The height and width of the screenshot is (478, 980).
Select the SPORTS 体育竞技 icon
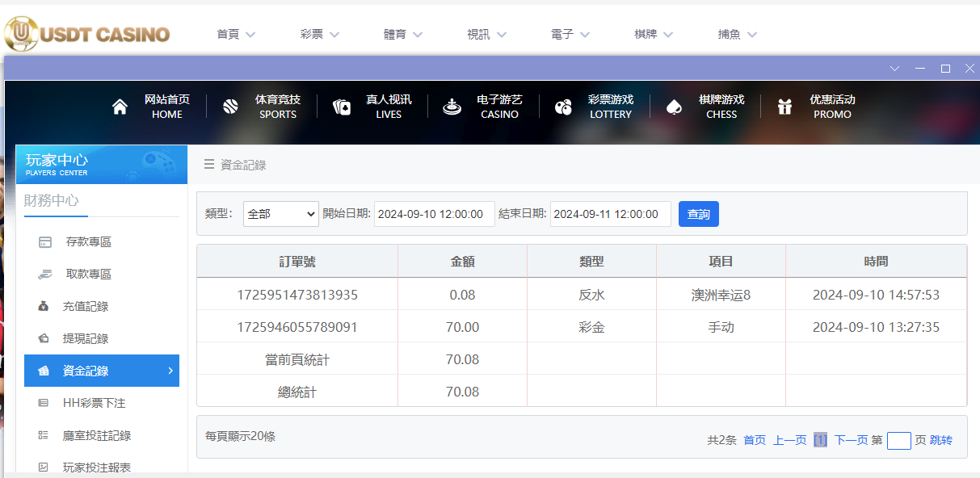230,106
